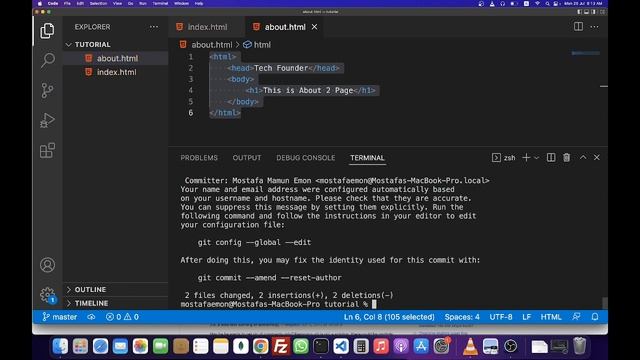Change file encoding UTF-8
Screen dimensions: 640x360
501,317
